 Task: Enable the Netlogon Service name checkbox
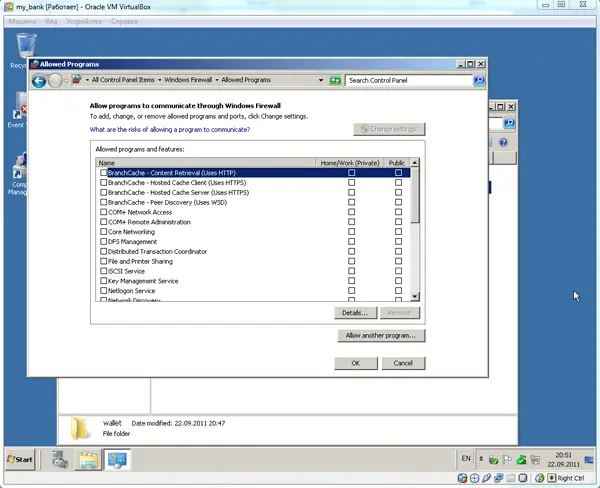click(x=103, y=291)
